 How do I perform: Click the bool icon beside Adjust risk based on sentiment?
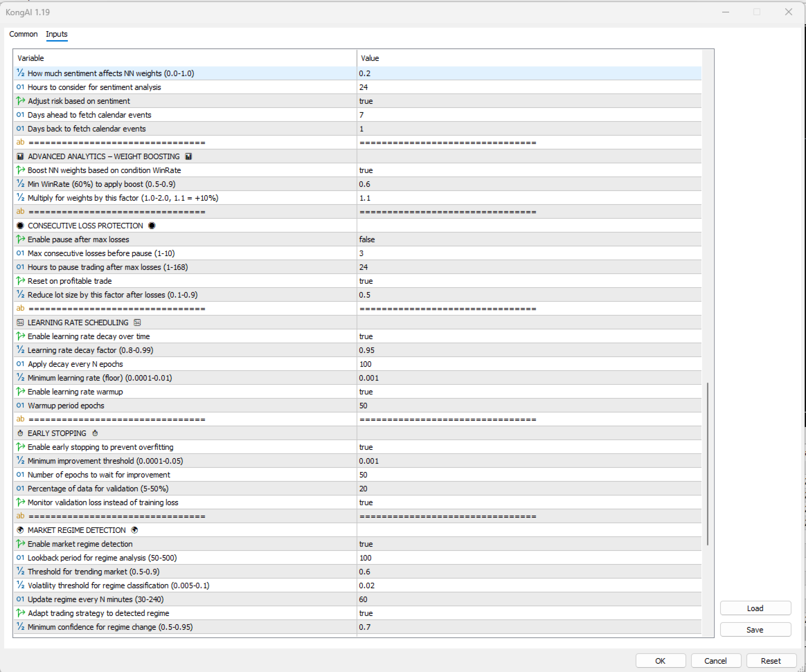coord(20,101)
